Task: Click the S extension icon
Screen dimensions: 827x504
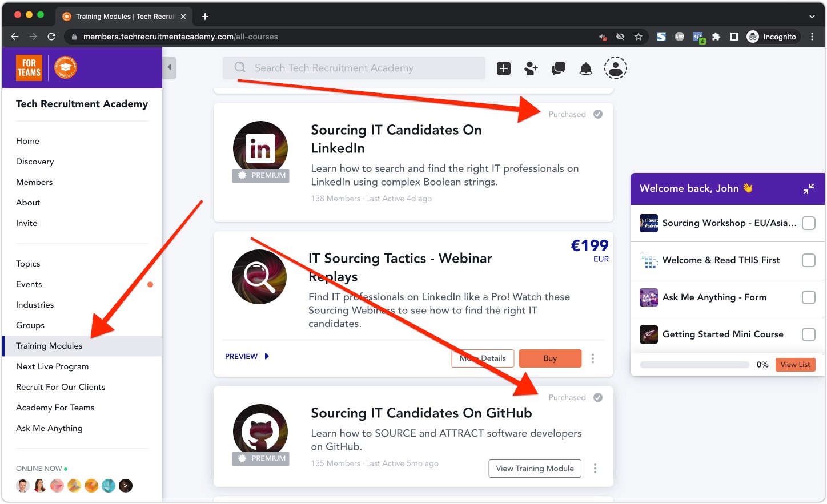Action: 661,37
